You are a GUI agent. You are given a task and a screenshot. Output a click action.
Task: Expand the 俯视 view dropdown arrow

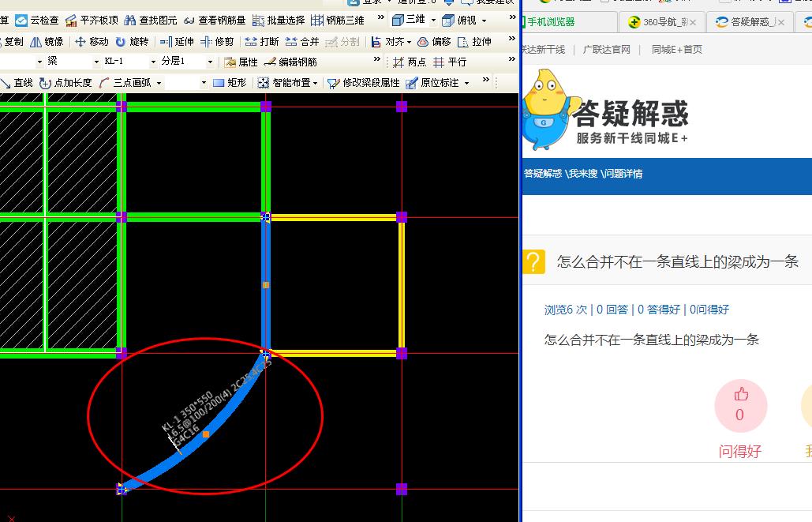point(485,21)
